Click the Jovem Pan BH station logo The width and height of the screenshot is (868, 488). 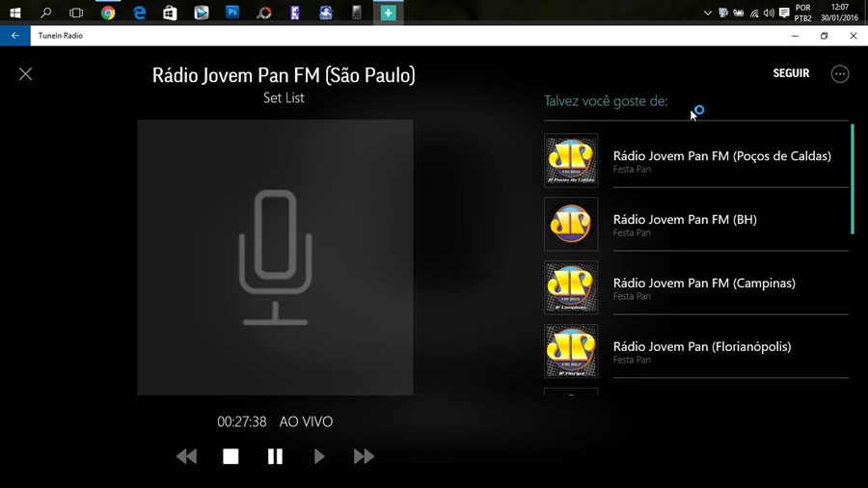[x=571, y=224]
